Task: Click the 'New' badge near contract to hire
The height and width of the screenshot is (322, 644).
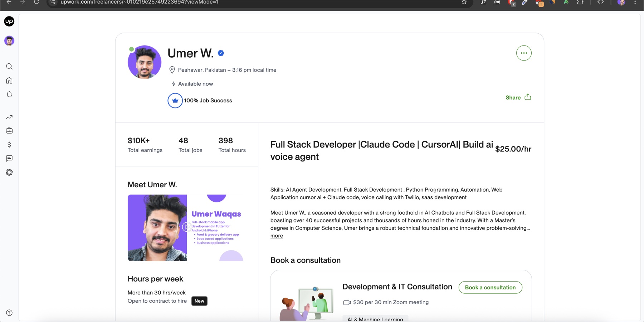Action: click(x=199, y=301)
